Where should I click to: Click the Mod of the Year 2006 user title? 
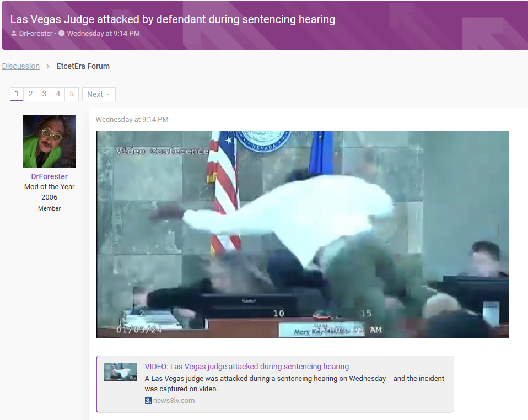click(49, 192)
